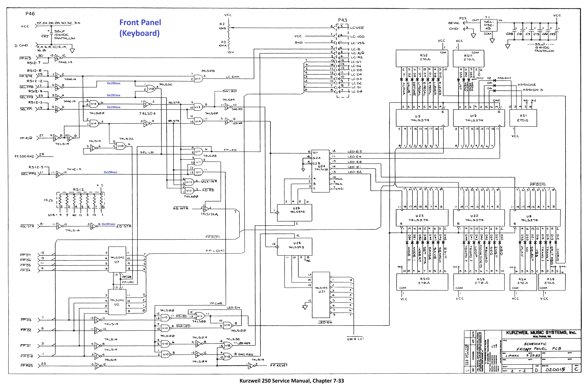Click the blue 0x190xxx address label
Screen dimensions: 588x391
[x=114, y=83]
